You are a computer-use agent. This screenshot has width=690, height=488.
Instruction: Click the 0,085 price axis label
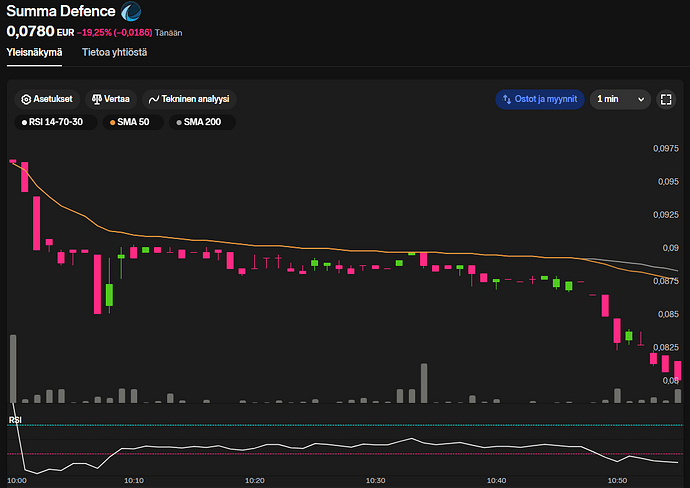(668, 314)
